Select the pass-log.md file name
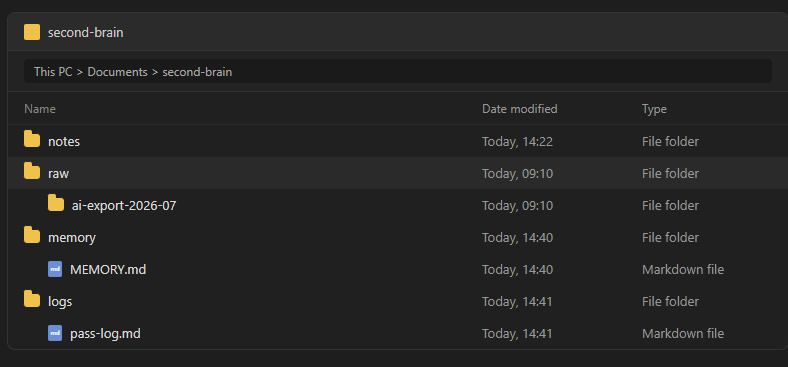This screenshot has width=788, height=367. [x=105, y=333]
